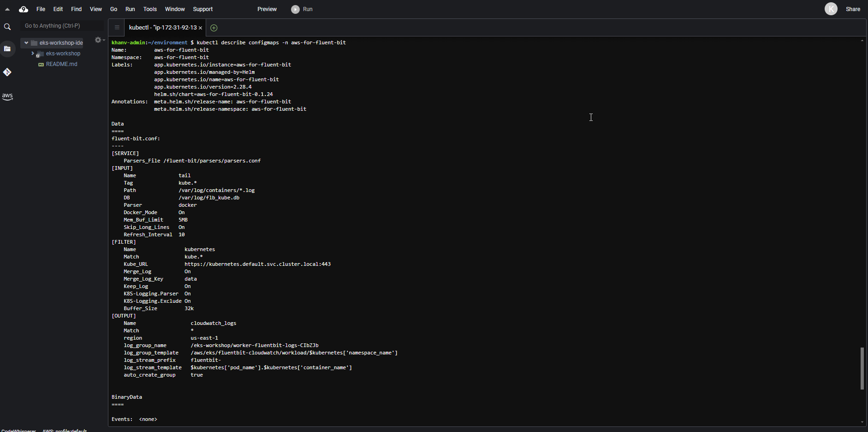Viewport: 868px width, 432px height.
Task: Open the Support menu
Action: 203,9
